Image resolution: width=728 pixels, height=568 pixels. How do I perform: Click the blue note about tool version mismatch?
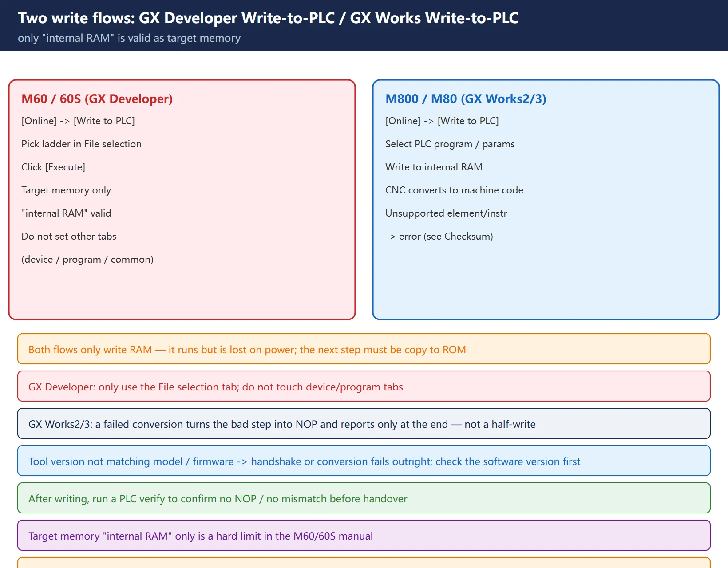tap(364, 461)
